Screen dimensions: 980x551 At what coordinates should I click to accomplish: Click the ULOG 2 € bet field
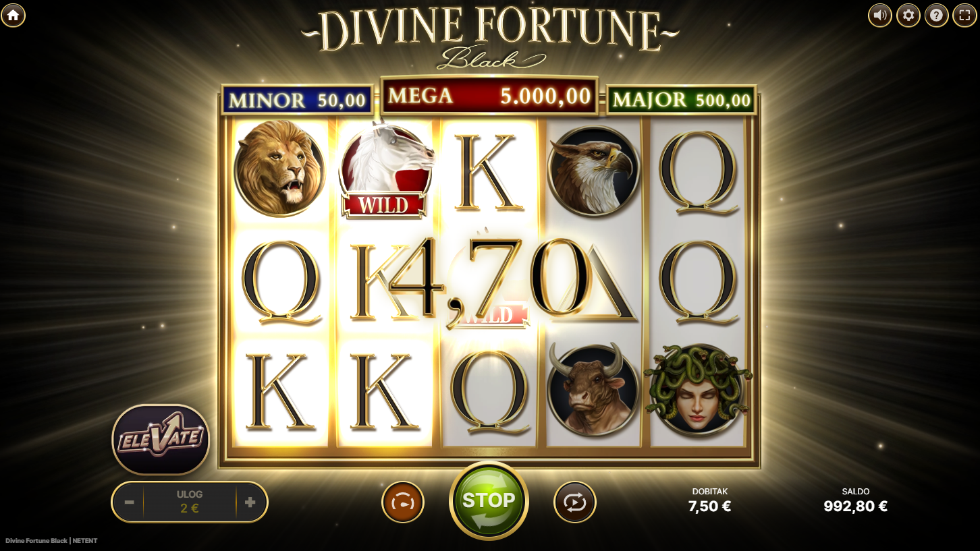(190, 502)
